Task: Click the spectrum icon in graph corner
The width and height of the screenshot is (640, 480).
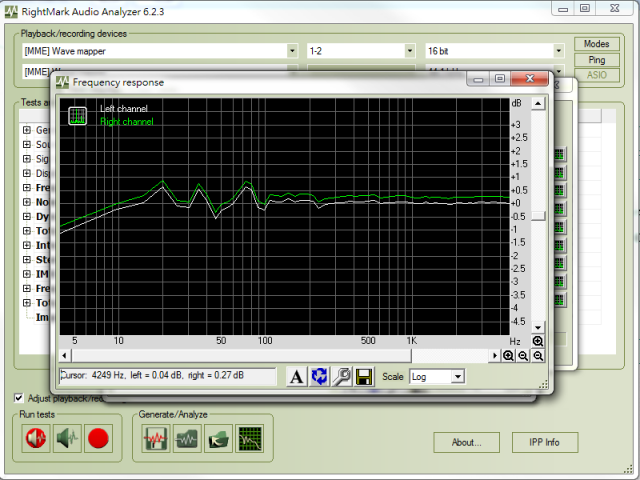Action: 78,116
